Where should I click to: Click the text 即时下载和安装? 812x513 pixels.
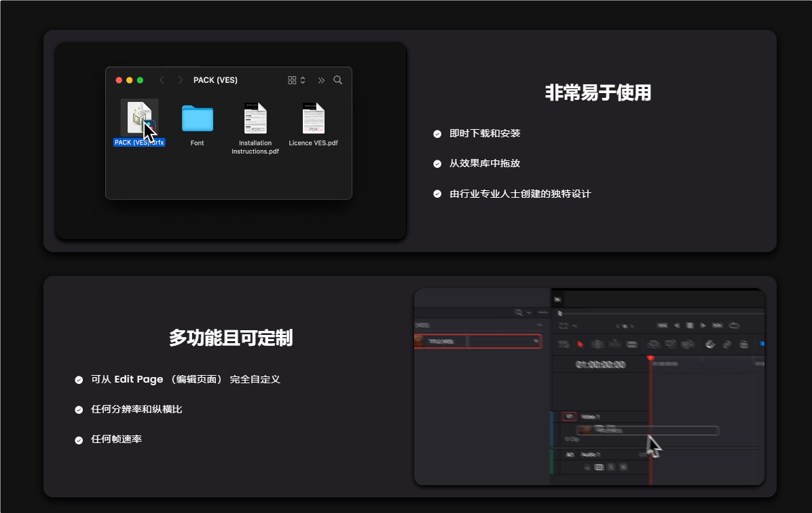[485, 133]
